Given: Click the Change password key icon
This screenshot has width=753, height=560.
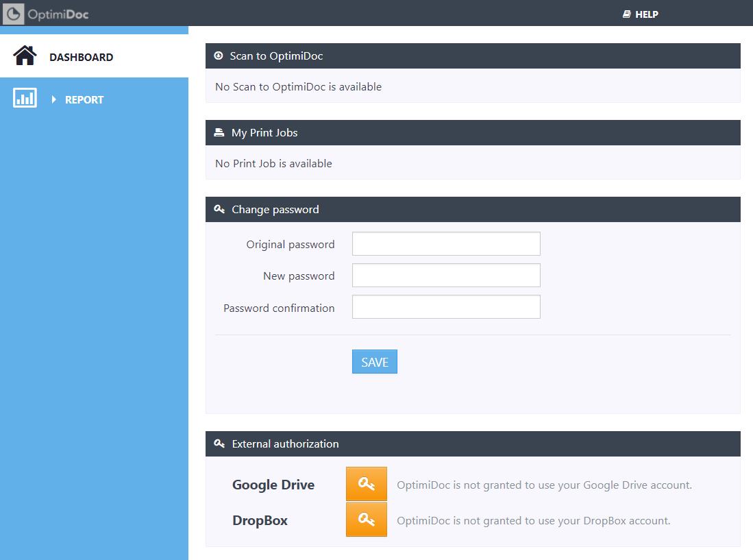Looking at the screenshot, I should point(219,210).
